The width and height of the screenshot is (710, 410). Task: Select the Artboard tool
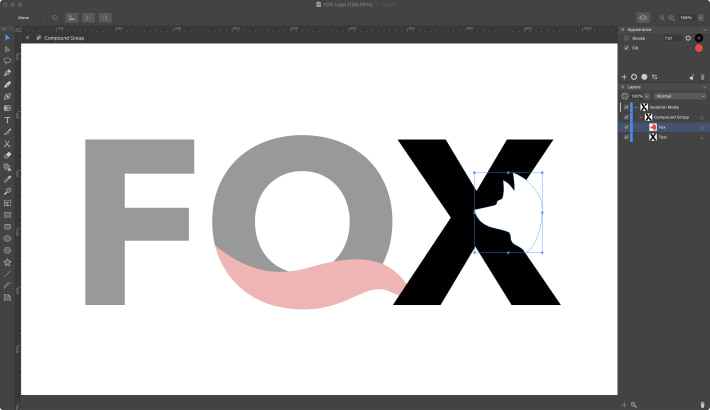(7, 203)
